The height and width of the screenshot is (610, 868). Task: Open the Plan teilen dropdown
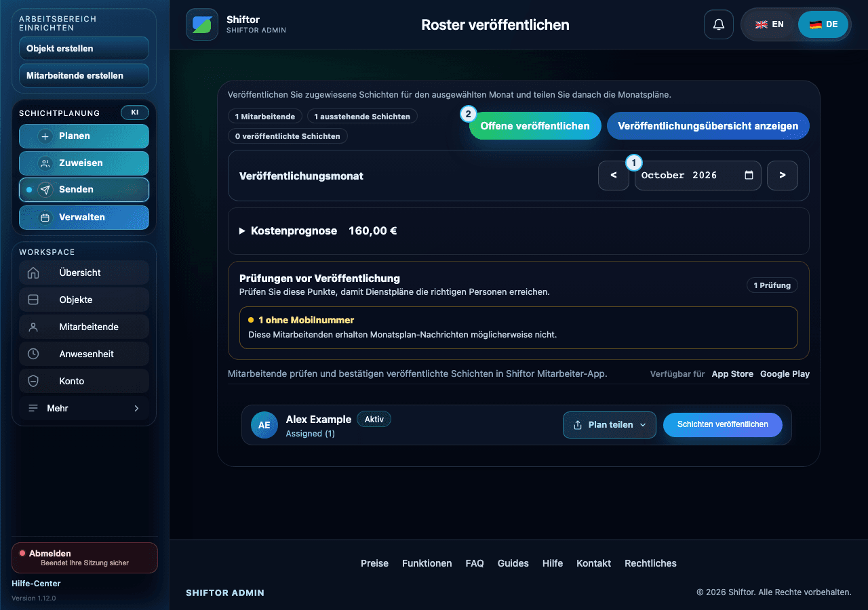pyautogui.click(x=610, y=425)
